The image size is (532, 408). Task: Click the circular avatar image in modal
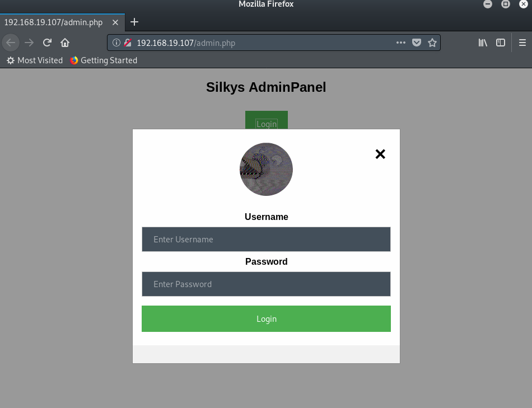pyautogui.click(x=266, y=169)
